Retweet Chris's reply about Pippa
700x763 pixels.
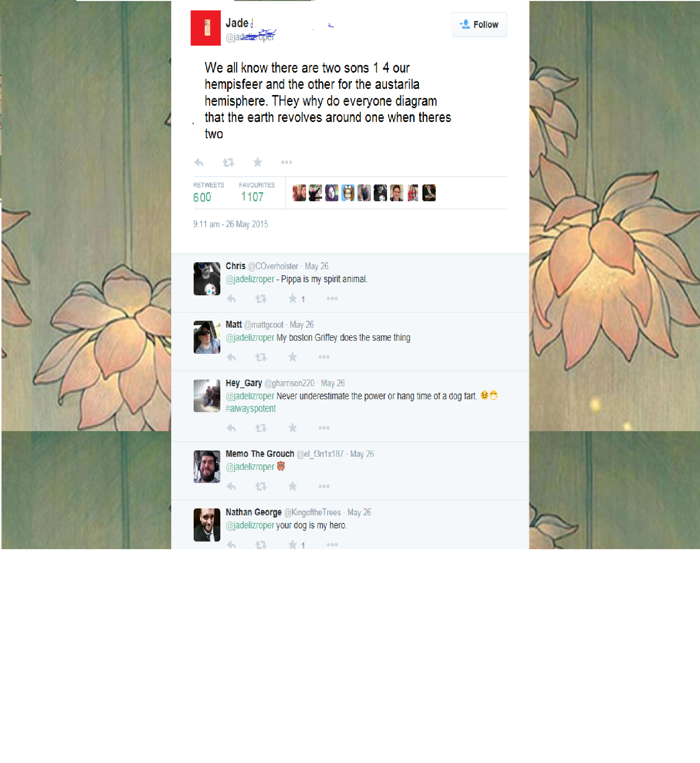coord(261,299)
